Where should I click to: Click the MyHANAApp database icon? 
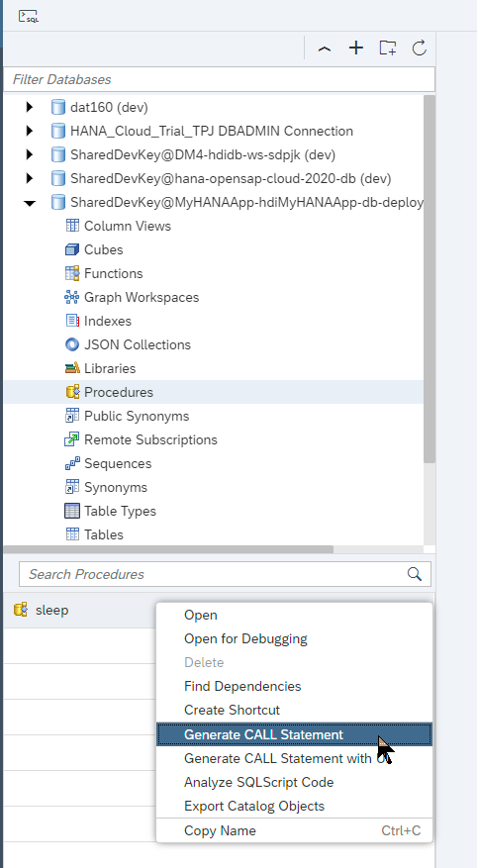coord(58,202)
